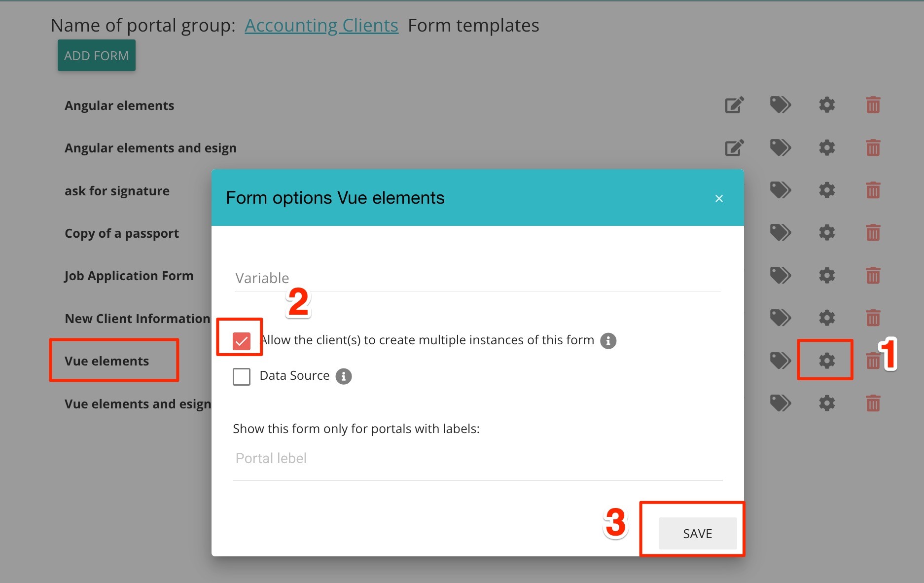The width and height of the screenshot is (924, 583).
Task: Click the trash icon for Vue elements and esign
Action: click(x=872, y=403)
